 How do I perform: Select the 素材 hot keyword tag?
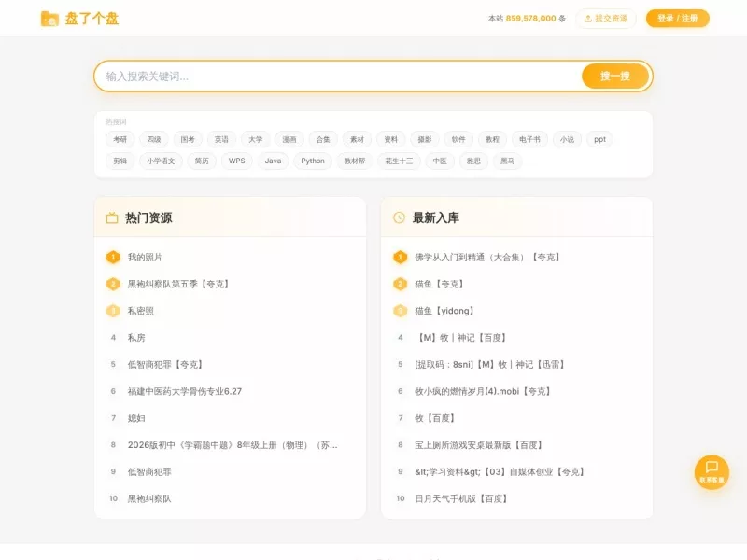(x=357, y=139)
